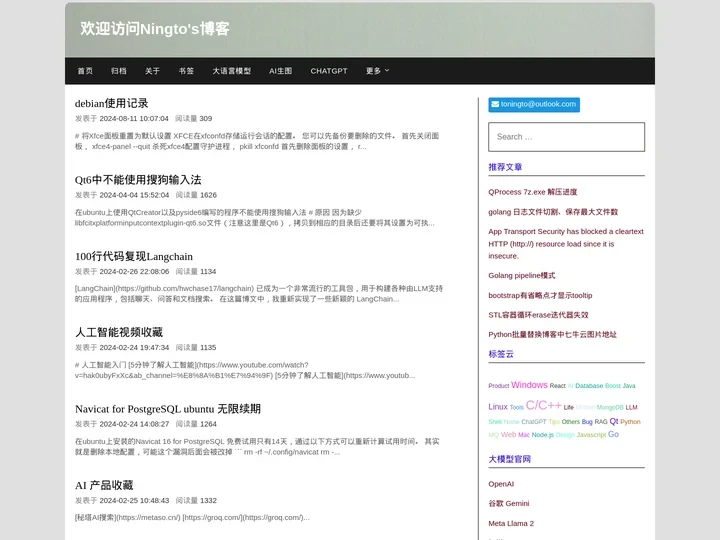This screenshot has width=720, height=540.
Task: Open the OpenAI official site link
Action: point(501,484)
